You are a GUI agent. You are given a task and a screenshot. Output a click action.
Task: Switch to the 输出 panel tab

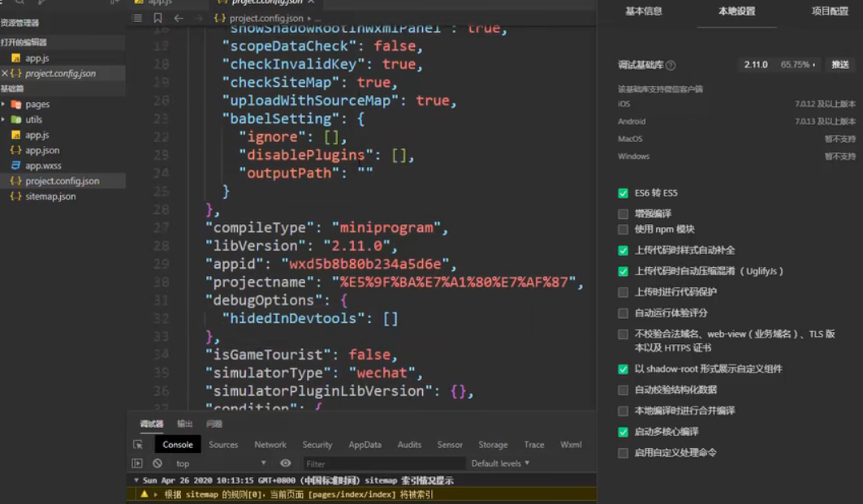[x=185, y=424]
